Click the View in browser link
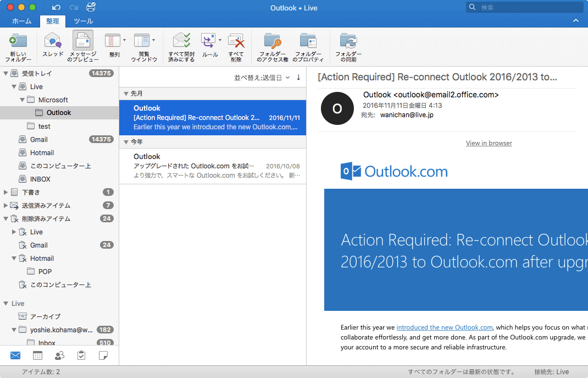The width and height of the screenshot is (588, 378). 489,143
